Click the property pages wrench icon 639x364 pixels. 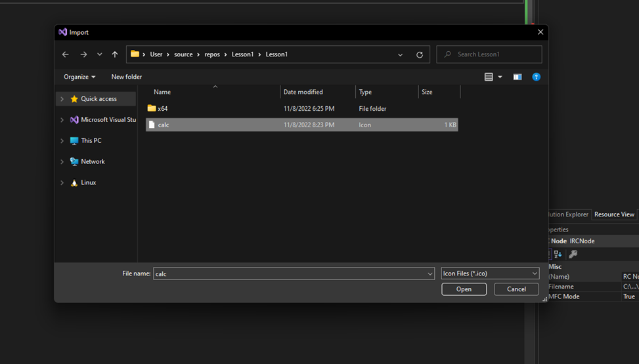pos(573,254)
